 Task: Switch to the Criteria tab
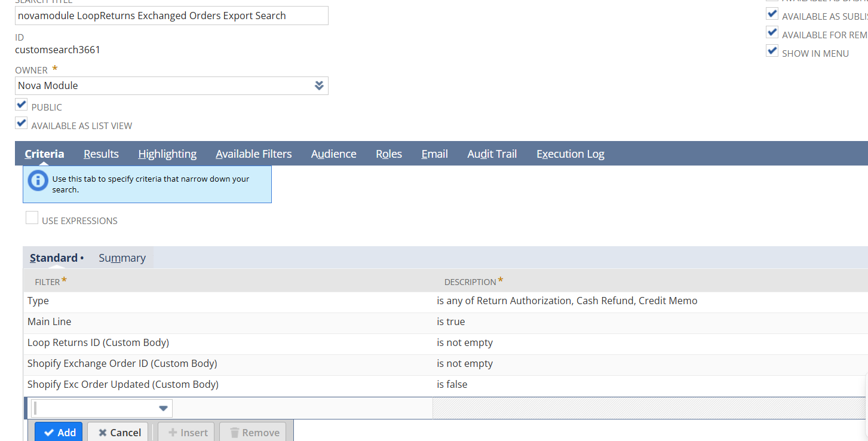point(44,154)
